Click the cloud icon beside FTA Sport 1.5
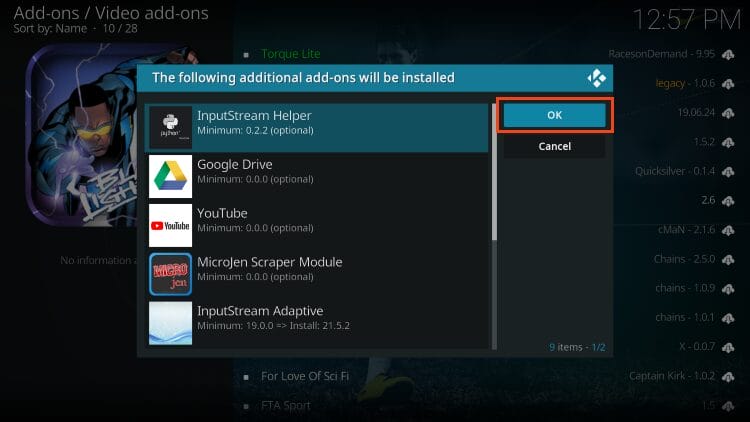750x422 pixels. tap(728, 406)
